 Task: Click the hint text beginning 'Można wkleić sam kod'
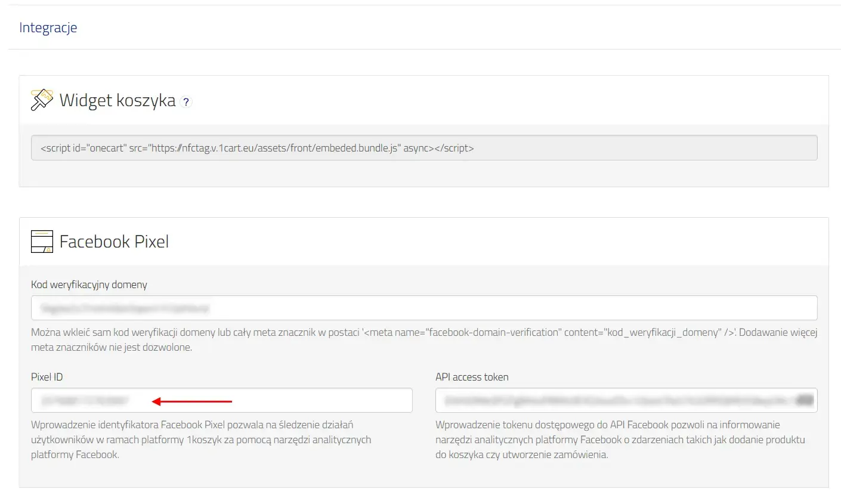point(424,339)
